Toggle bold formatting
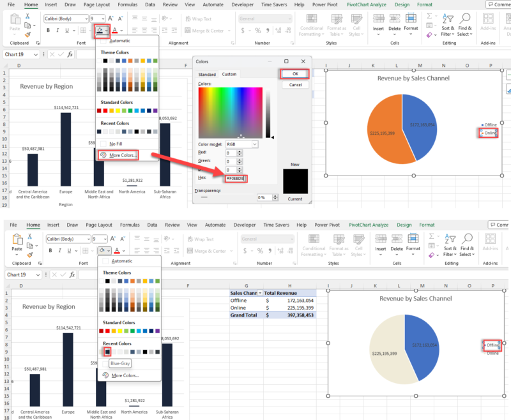The height and width of the screenshot is (420, 511). click(x=49, y=29)
